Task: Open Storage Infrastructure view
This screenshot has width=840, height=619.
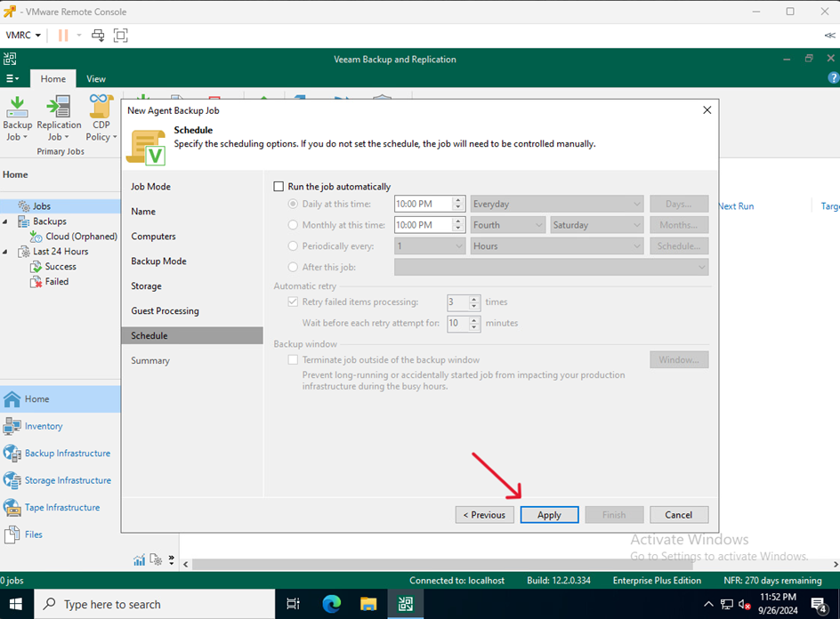Action: pyautogui.click(x=68, y=480)
